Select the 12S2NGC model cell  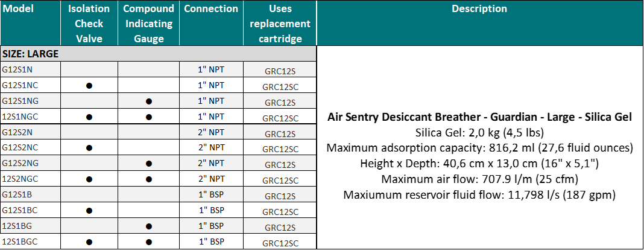click(20, 179)
